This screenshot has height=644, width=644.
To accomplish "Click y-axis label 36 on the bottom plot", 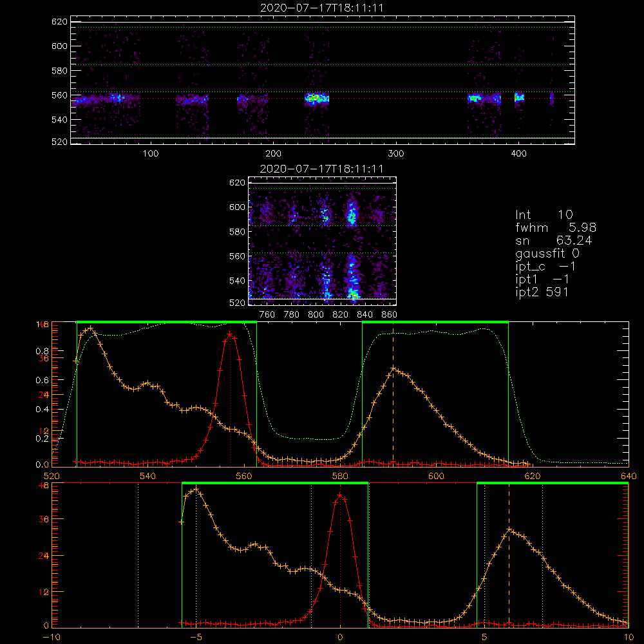I will [44, 519].
